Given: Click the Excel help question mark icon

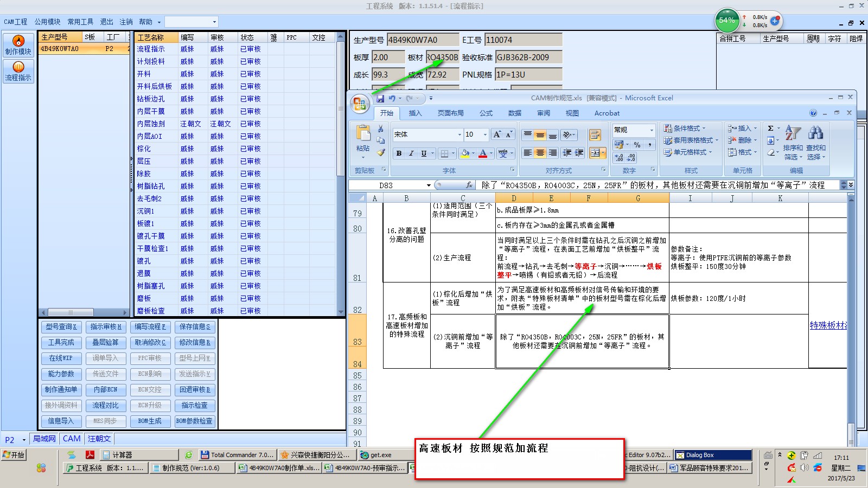Looking at the screenshot, I should pos(813,113).
